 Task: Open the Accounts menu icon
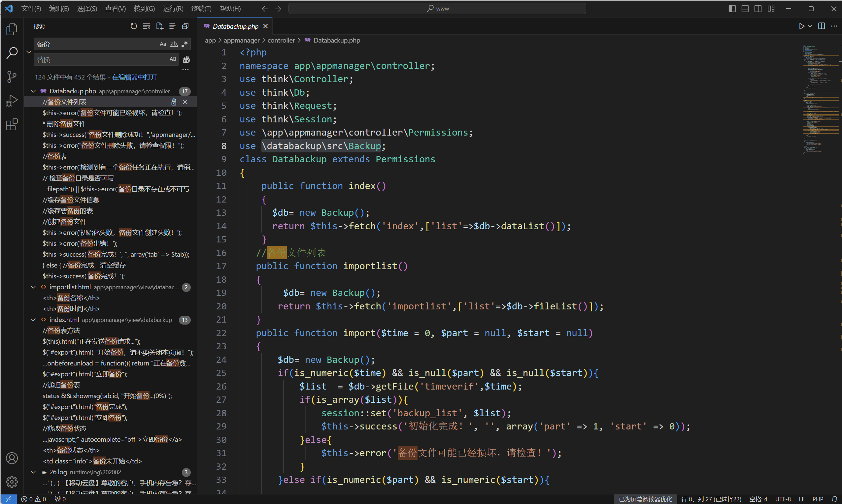(x=12, y=458)
